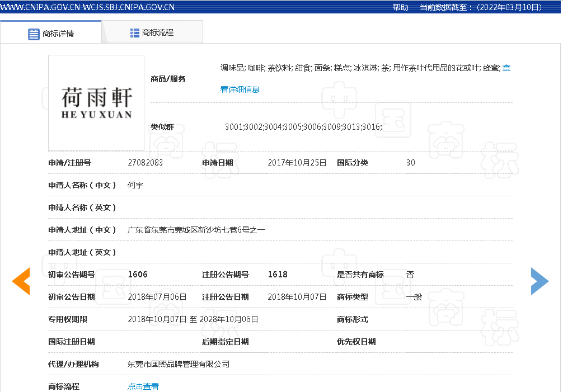Select the 商标形式 label
This screenshot has width=563, height=392.
[x=353, y=319]
